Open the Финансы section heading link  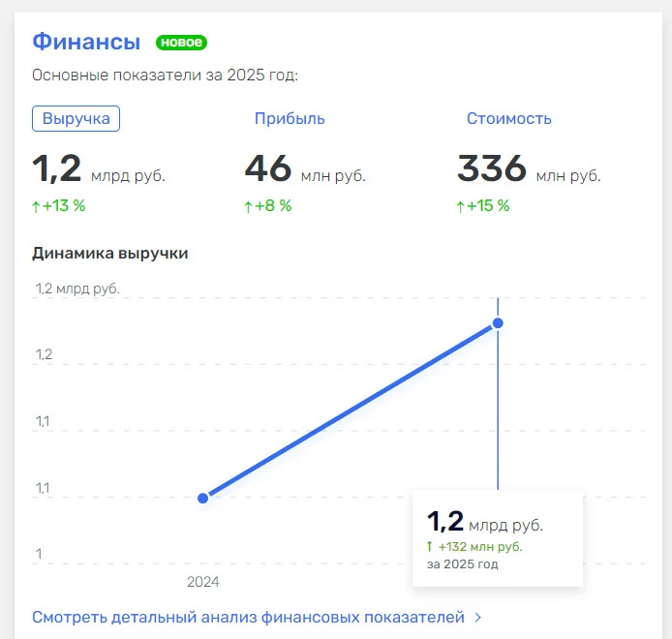86,42
